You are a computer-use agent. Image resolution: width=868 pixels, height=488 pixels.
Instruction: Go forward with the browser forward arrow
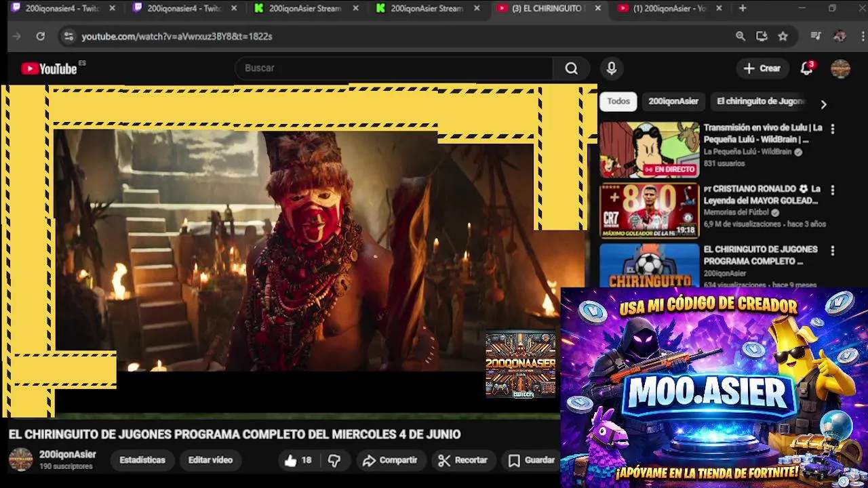18,36
